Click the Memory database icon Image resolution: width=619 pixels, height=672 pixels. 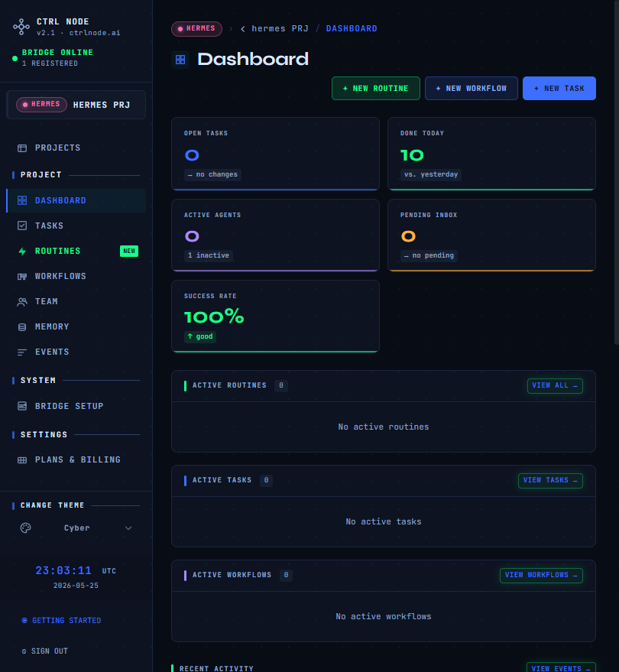point(22,327)
